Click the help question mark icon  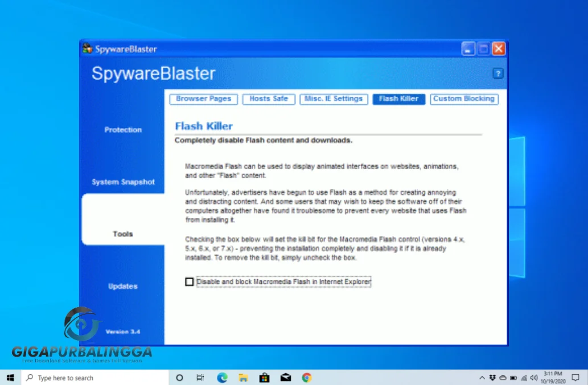tap(497, 73)
